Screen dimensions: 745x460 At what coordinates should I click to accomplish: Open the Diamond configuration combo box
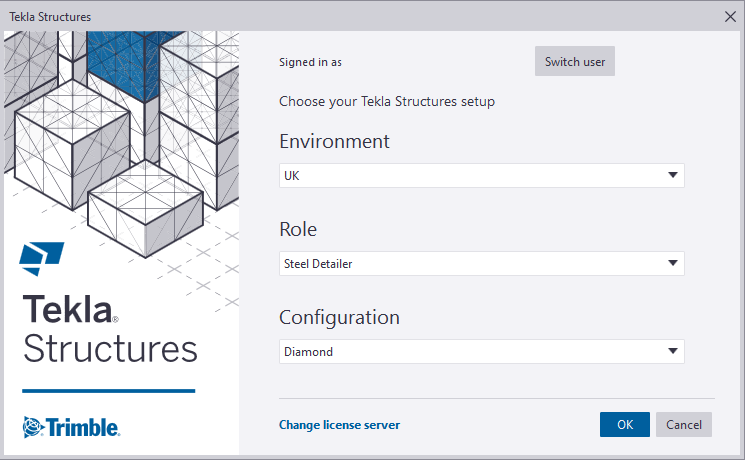pyautogui.click(x=481, y=351)
